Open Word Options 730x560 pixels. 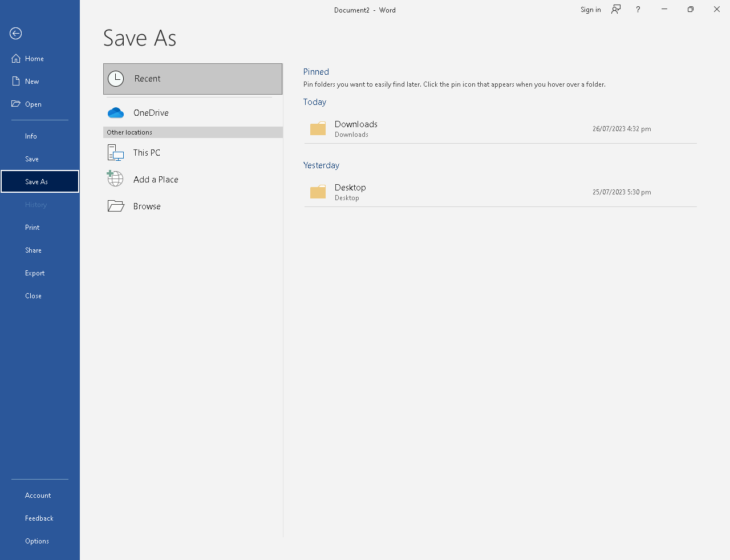point(40,541)
